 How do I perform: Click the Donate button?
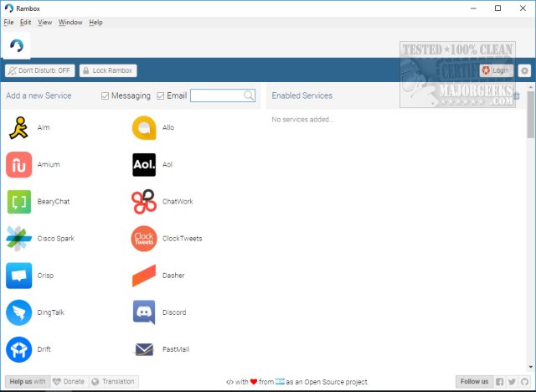pyautogui.click(x=70, y=381)
